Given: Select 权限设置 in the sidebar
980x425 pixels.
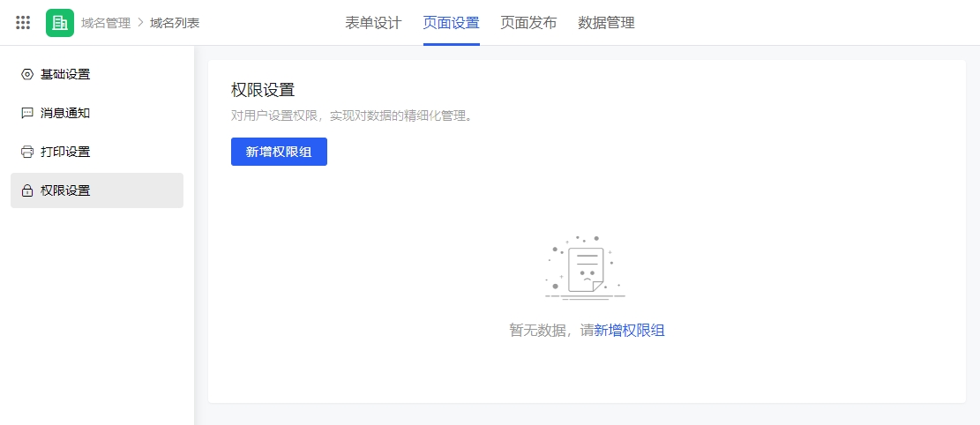Looking at the screenshot, I should (x=97, y=190).
